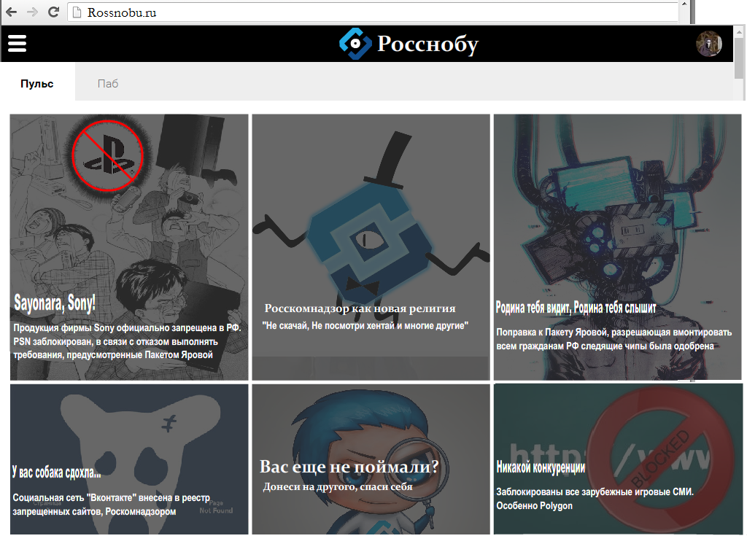This screenshot has width=747, height=560.
Task: Read the Sony PSN ban description text
Action: (127, 341)
